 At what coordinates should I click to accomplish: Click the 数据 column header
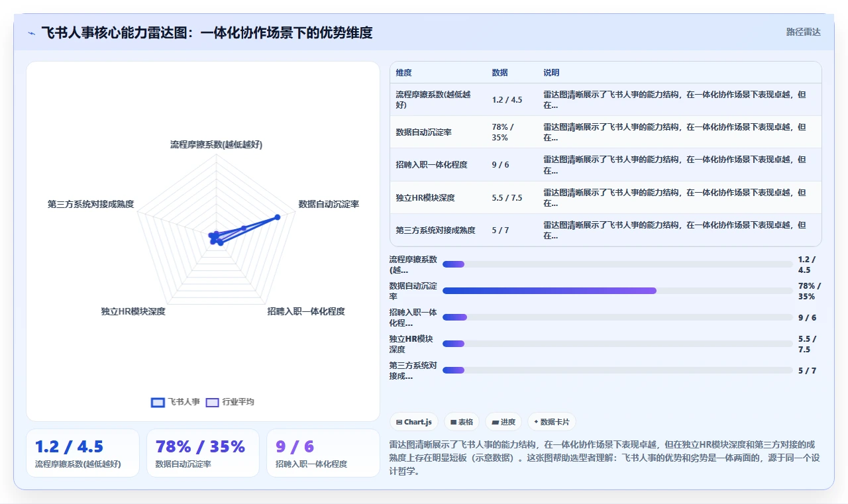click(x=500, y=73)
